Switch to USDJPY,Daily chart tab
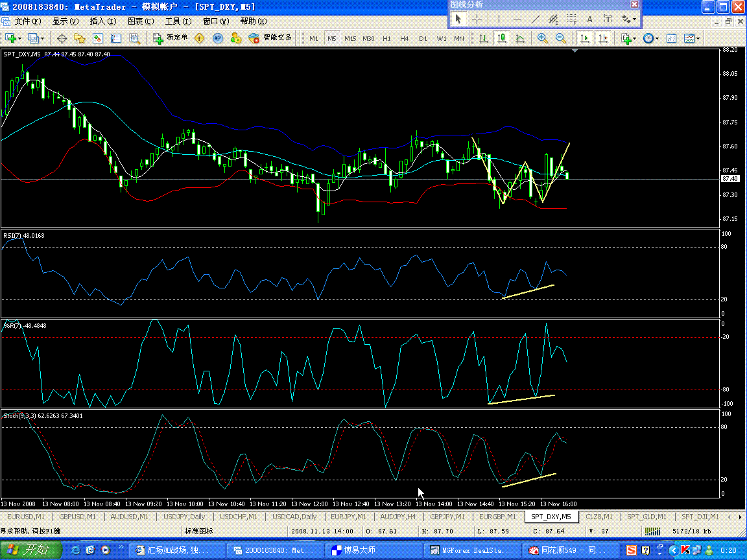The image size is (747, 560). coord(184,517)
